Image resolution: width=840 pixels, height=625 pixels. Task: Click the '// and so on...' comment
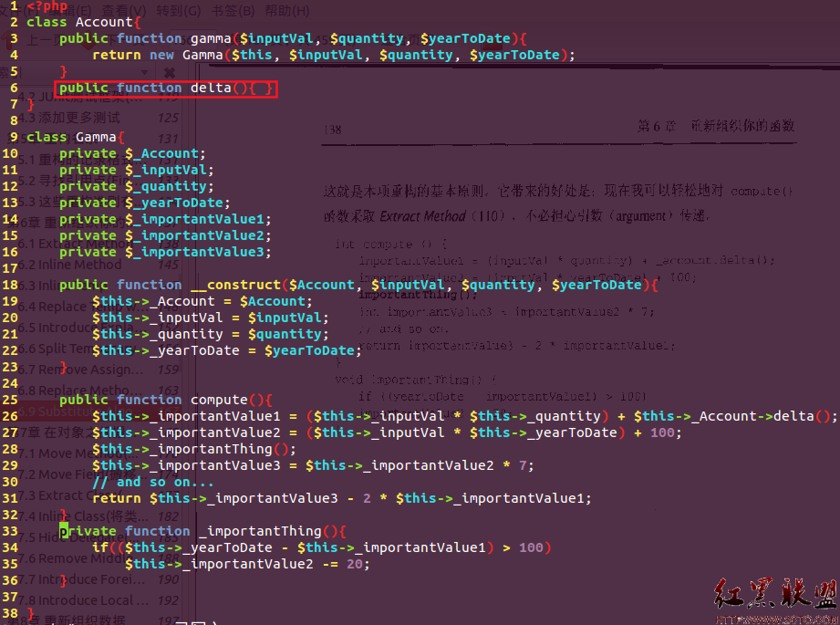click(153, 482)
